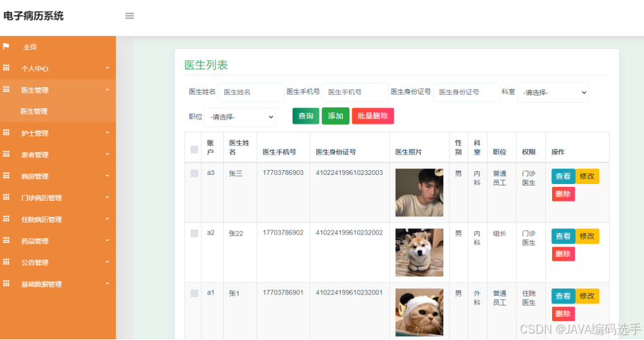Click the grid icon beside 个人中心

coord(6,68)
